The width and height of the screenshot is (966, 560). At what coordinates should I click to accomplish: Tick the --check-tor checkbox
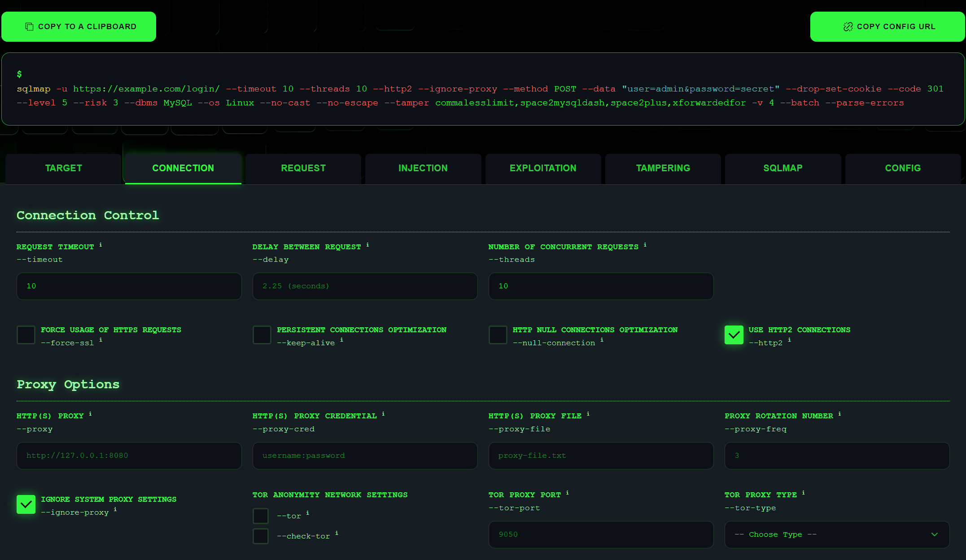[x=261, y=536]
